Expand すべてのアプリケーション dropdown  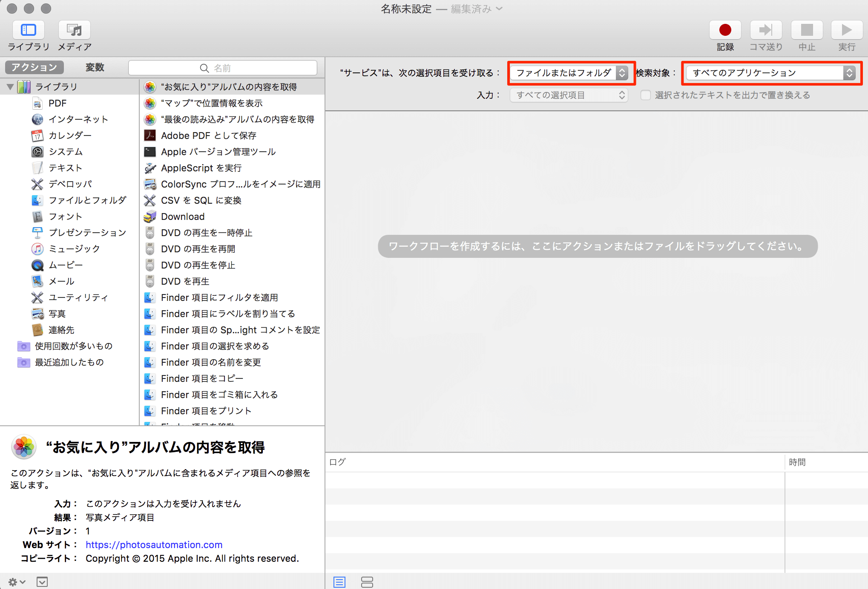click(849, 73)
